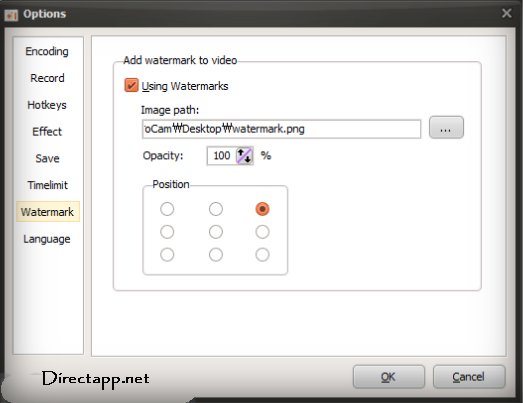
Task: Open the Hotkeys tab
Action: (47, 105)
